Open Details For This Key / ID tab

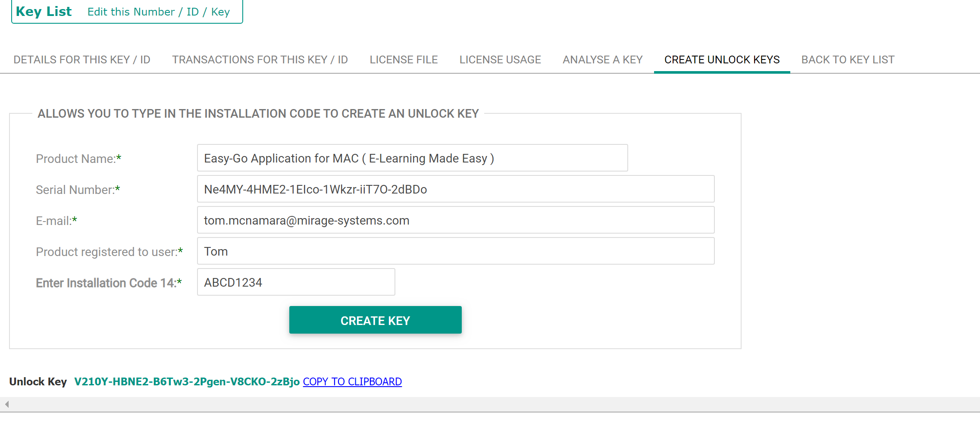click(x=82, y=60)
